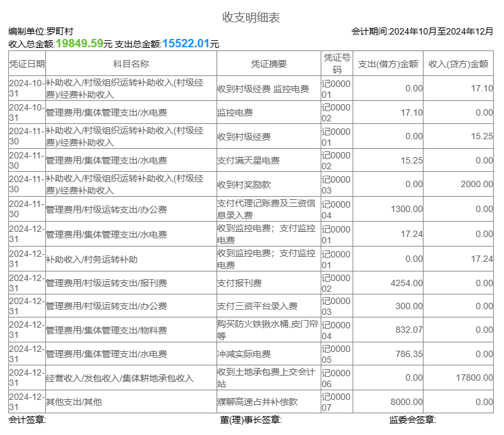Select the 收到村奖励款 summary cell
Image resolution: width=504 pixels, height=435 pixels.
click(x=244, y=185)
